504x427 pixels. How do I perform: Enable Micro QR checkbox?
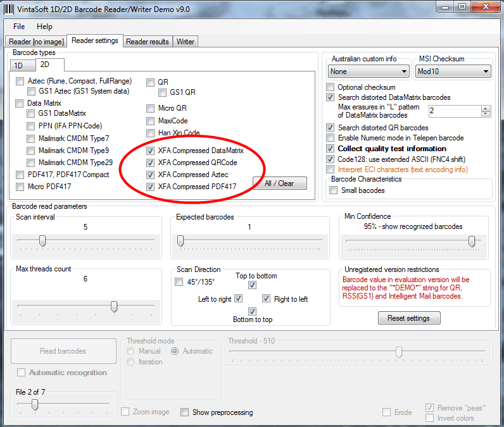[x=150, y=109]
